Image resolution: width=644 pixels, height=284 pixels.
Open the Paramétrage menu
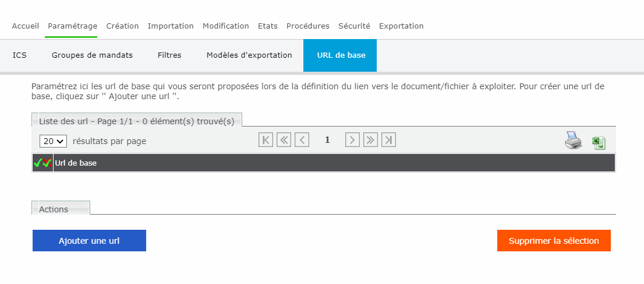[72, 26]
